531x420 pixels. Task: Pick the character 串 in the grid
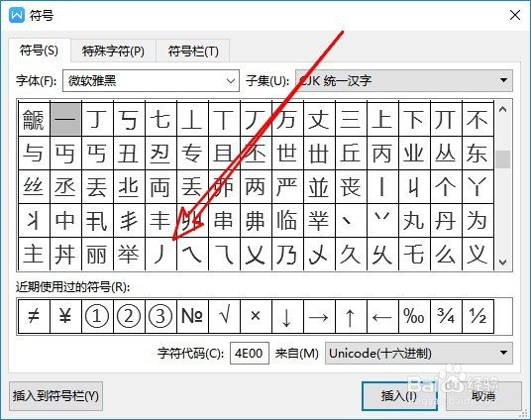click(225, 220)
